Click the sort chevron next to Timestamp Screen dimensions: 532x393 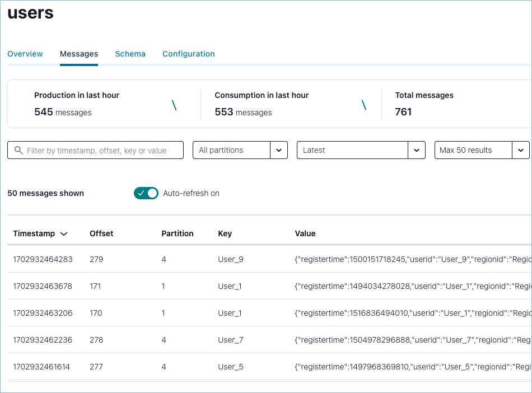[63, 233]
